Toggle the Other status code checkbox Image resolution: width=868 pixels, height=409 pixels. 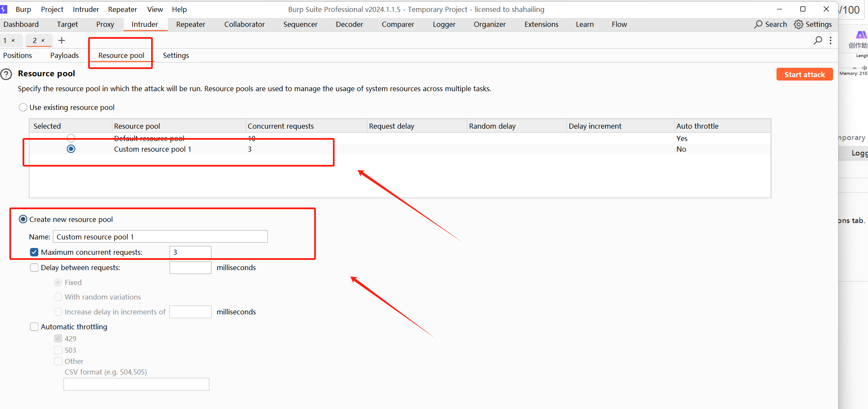(x=58, y=361)
